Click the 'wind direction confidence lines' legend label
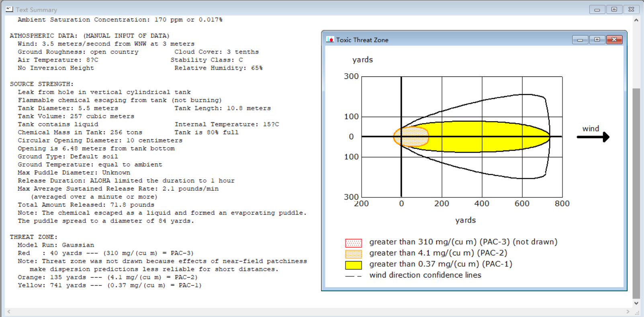 point(425,275)
